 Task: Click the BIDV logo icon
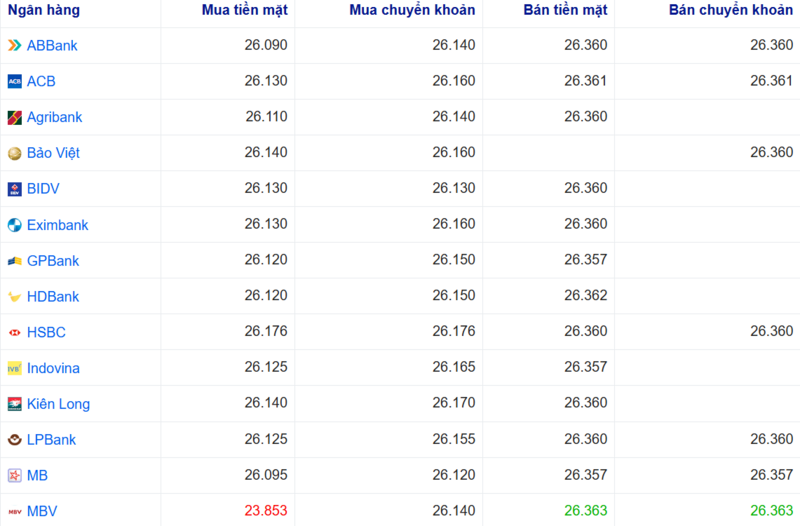pyautogui.click(x=14, y=189)
